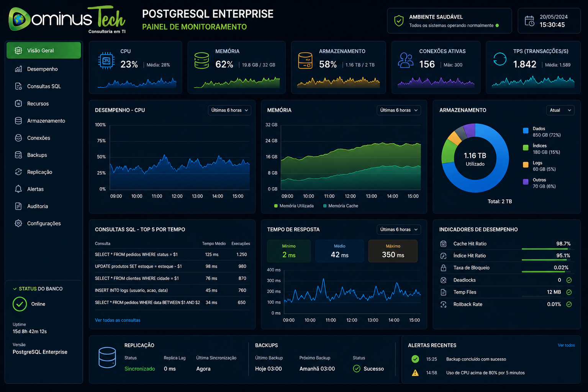Click the Memória Utilizada legend marker
This screenshot has width=588, height=392.
point(276,206)
